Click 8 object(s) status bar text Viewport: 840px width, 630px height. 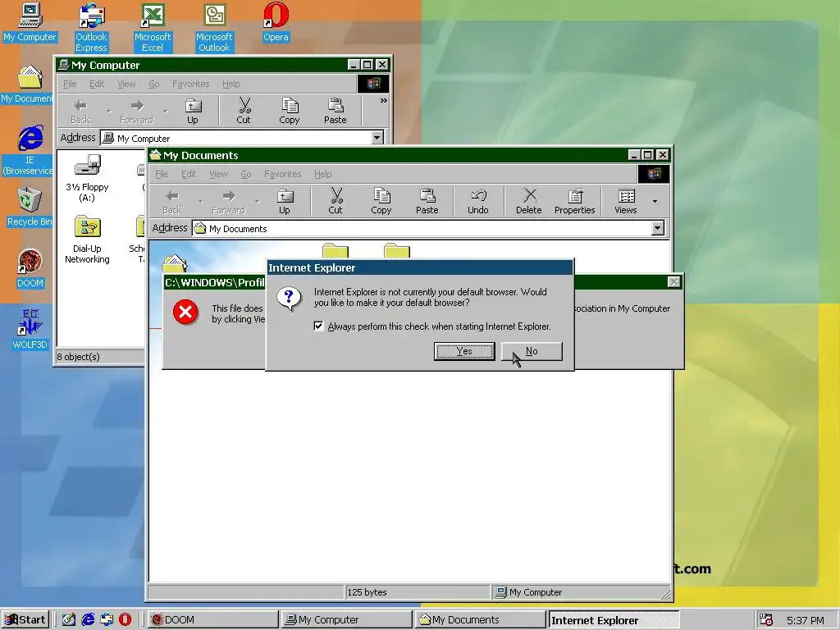[78, 357]
